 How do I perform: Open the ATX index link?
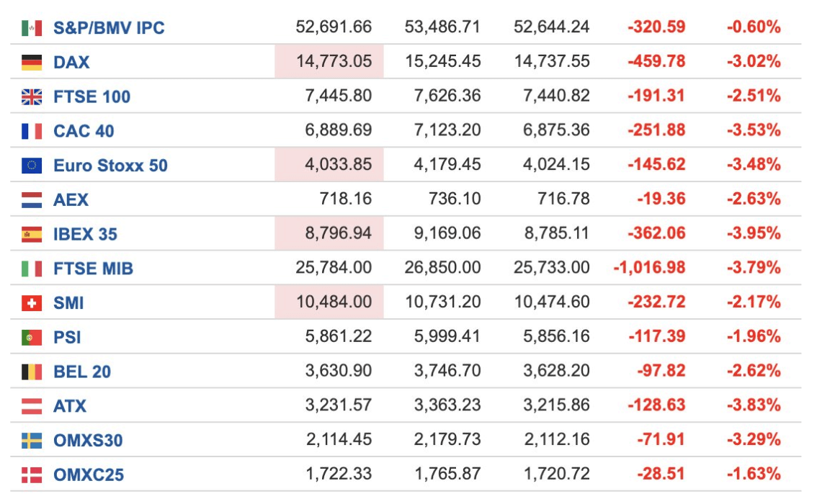tap(70, 406)
